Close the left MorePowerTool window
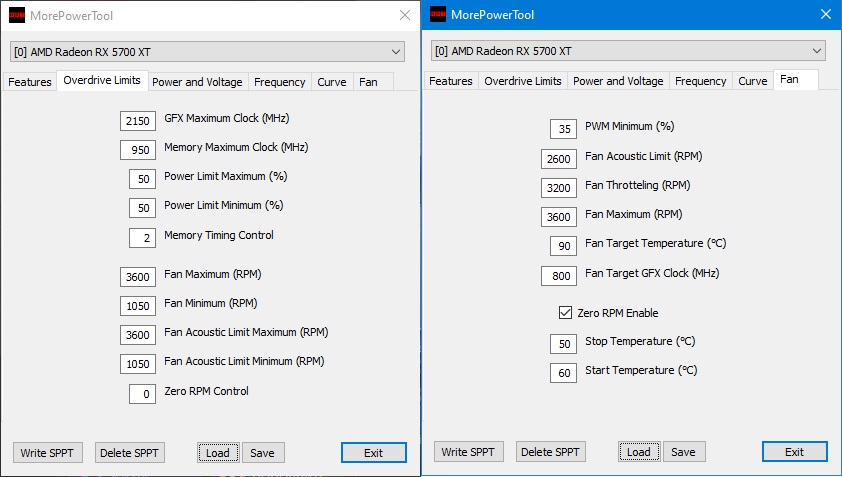 click(404, 15)
